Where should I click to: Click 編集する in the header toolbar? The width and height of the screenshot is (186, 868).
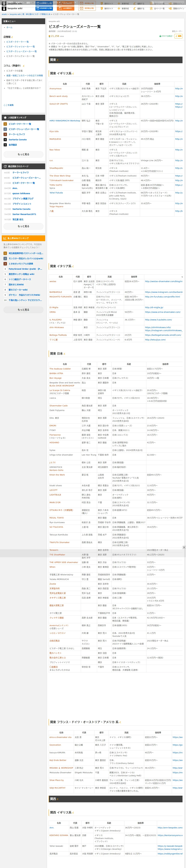tap(139, 8)
